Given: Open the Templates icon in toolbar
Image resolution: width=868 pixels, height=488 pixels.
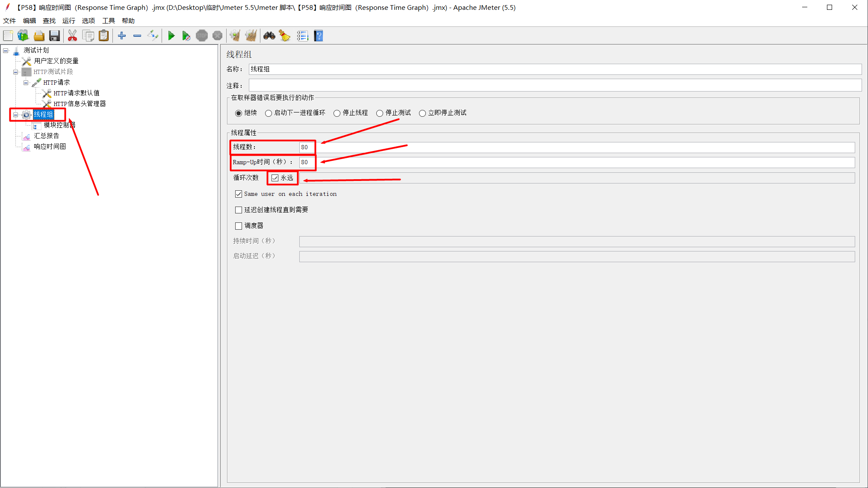Looking at the screenshot, I should [23, 36].
